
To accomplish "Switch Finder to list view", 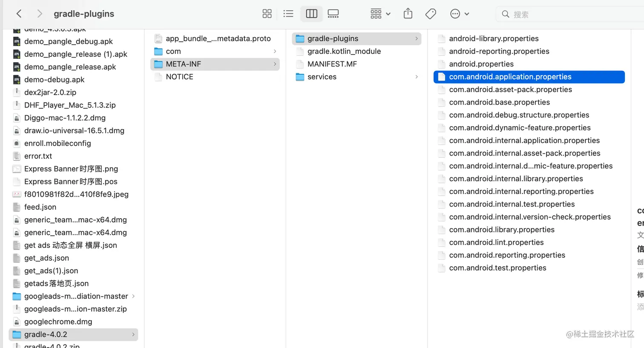I will click(x=288, y=14).
